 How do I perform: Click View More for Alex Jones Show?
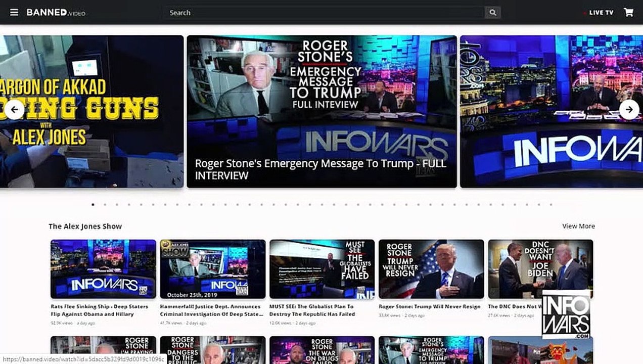click(578, 226)
